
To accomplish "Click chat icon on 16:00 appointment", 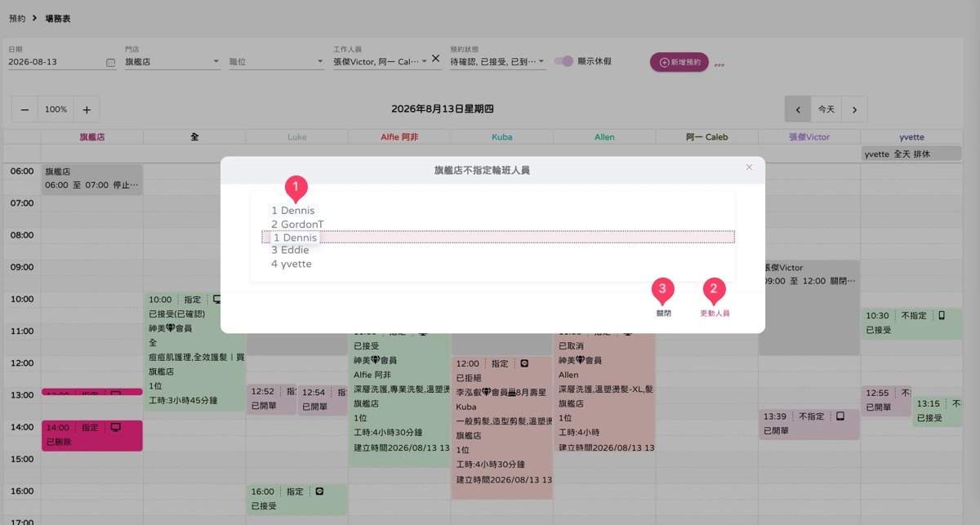I will (320, 491).
